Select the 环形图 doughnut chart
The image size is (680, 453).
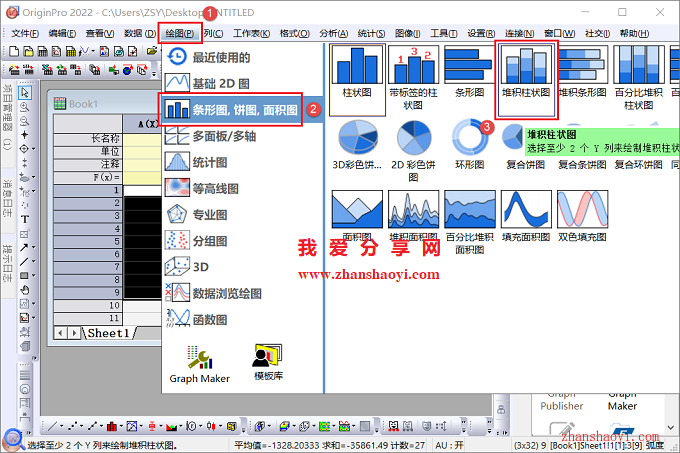(470, 145)
